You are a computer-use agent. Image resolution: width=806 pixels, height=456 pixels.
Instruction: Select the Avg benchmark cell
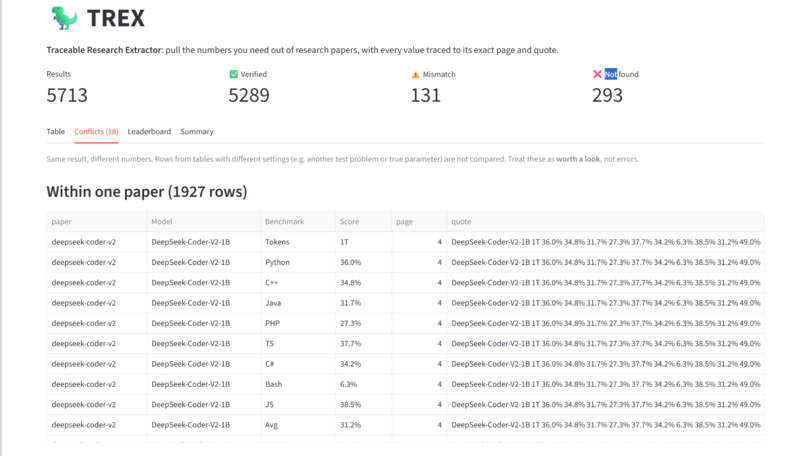tap(298, 425)
